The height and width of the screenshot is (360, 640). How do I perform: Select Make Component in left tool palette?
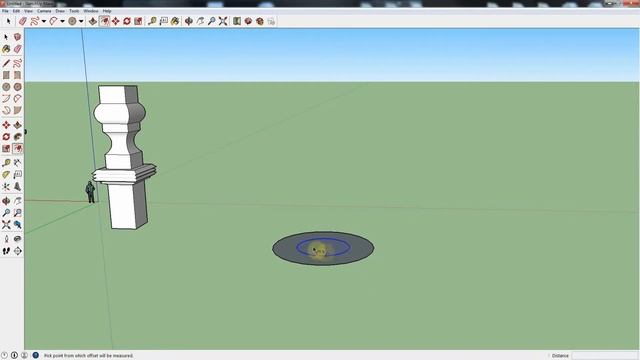pos(18,37)
